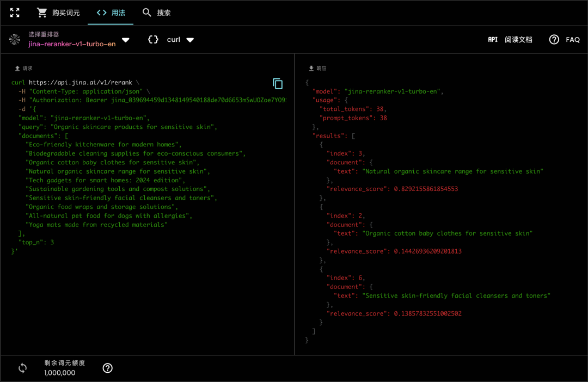This screenshot has width=588, height=382.
Task: Click the All-natural pet food line
Action: (109, 216)
